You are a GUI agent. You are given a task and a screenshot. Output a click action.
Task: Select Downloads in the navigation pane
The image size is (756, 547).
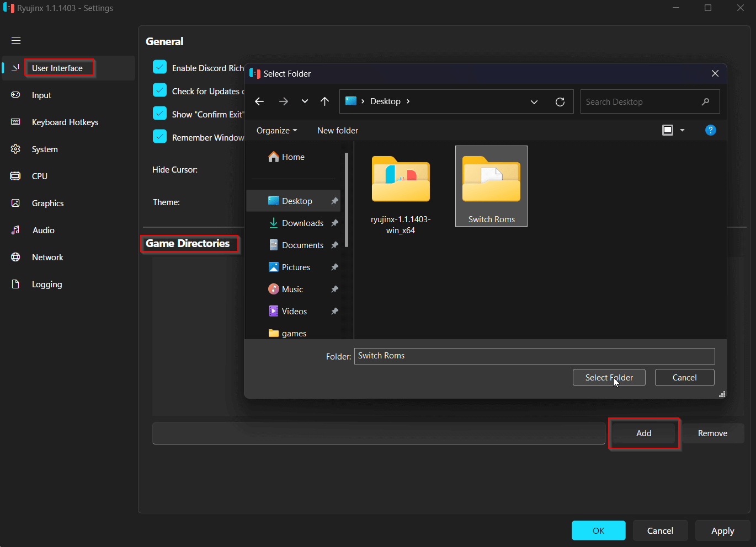(293, 223)
